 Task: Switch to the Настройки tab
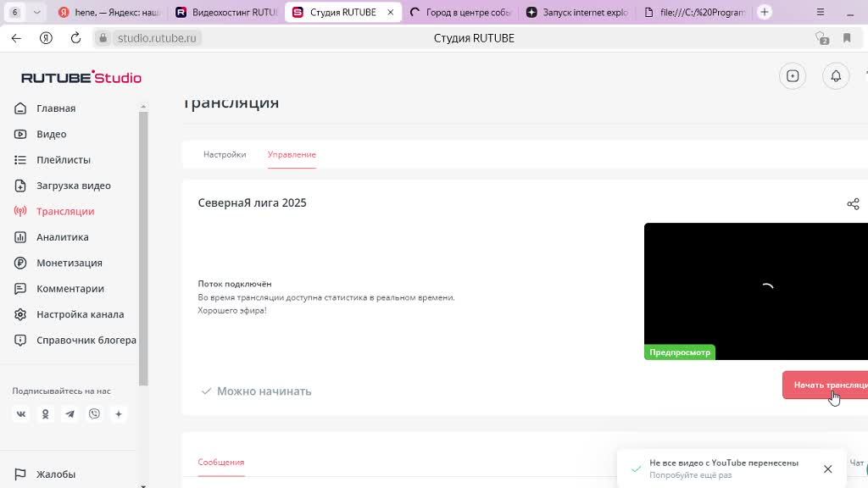click(225, 154)
